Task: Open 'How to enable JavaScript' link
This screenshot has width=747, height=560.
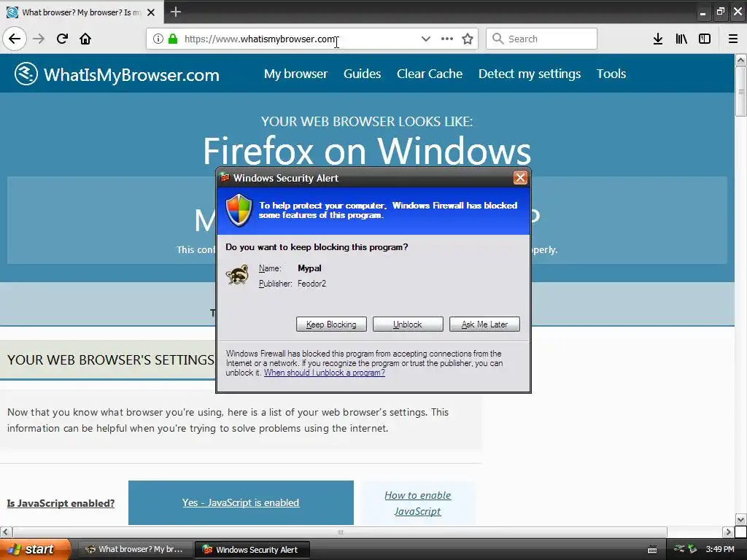Action: click(418, 503)
